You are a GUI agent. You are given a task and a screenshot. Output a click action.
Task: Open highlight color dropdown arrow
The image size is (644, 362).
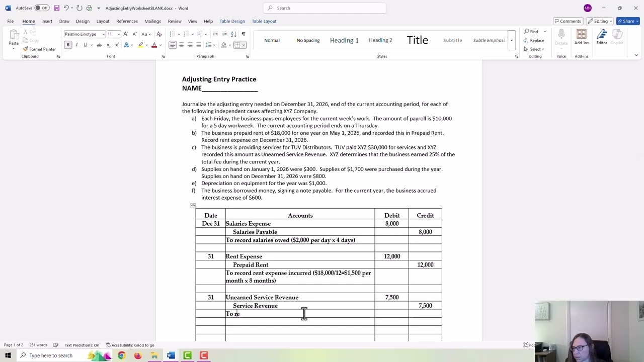(147, 45)
